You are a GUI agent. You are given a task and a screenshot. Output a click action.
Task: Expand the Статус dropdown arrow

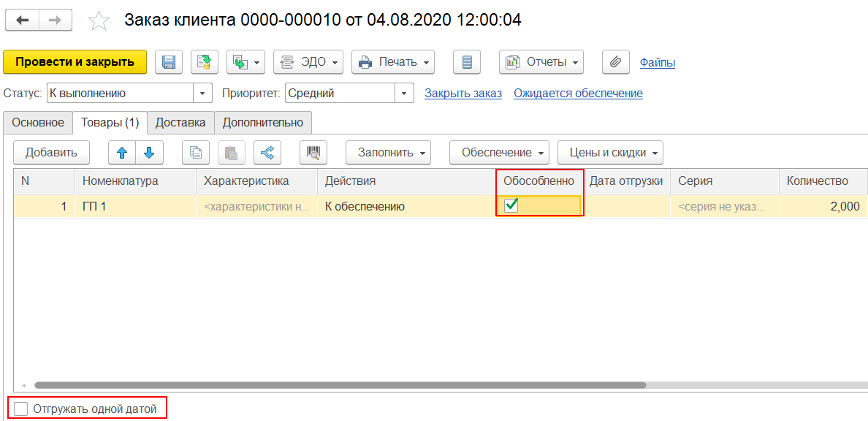(202, 94)
